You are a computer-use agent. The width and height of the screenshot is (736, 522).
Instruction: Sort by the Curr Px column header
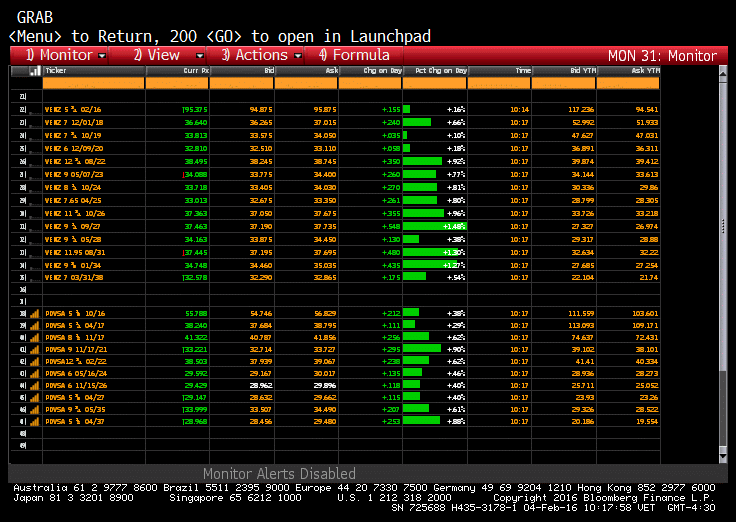click(x=177, y=71)
